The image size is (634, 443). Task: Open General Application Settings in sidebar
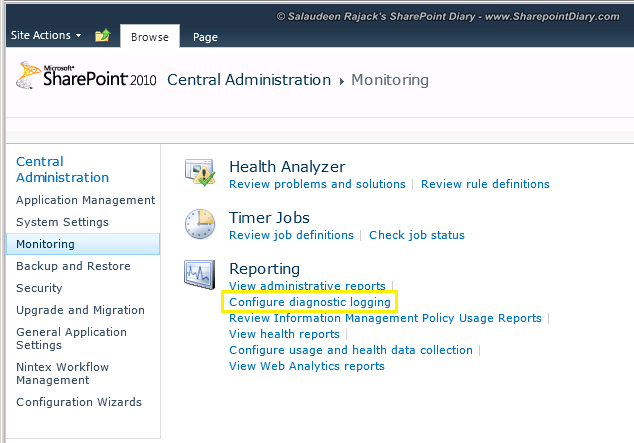[71, 338]
